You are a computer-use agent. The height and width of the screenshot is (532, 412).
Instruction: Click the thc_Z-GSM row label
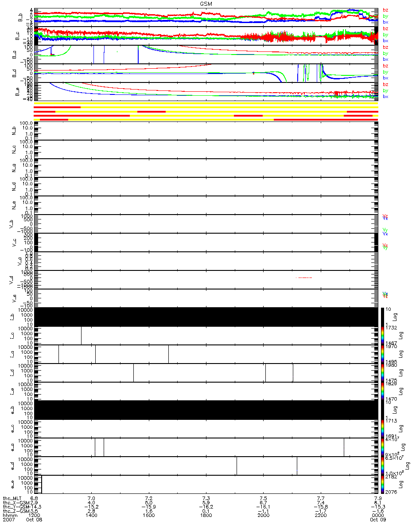[x=16, y=511]
